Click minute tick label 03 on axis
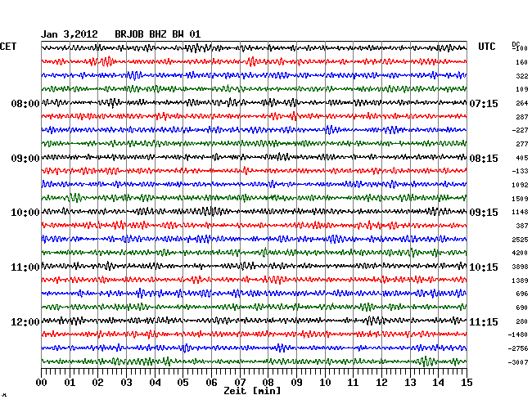 pos(126,383)
